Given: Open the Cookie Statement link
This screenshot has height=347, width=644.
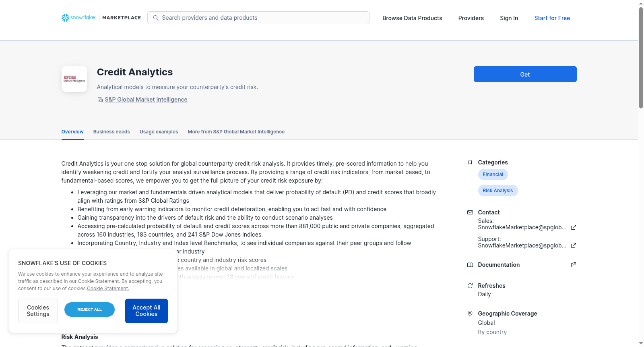Looking at the screenshot, I should pos(108,289).
